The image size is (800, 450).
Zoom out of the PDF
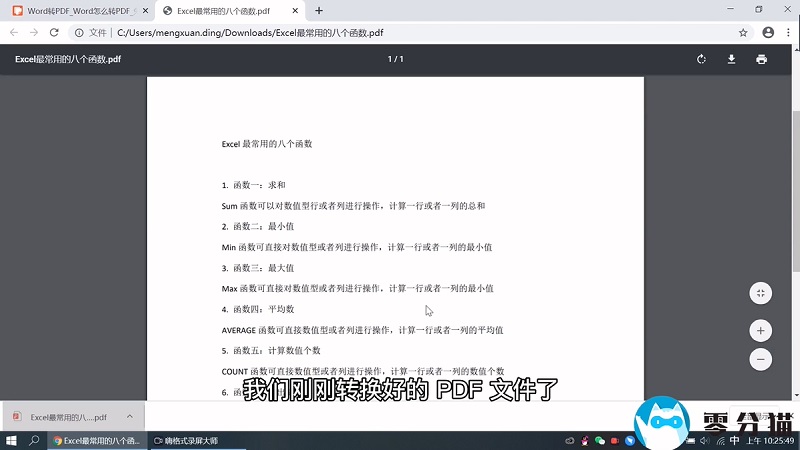click(x=761, y=359)
